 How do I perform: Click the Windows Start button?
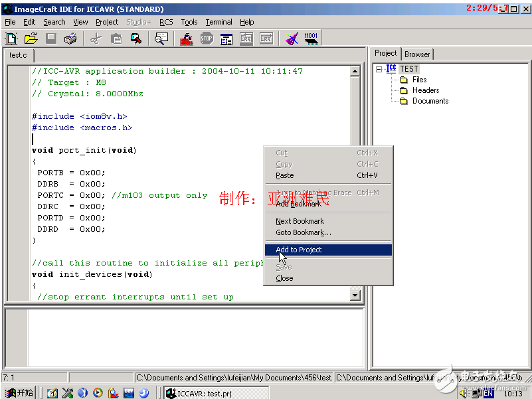coord(19,393)
